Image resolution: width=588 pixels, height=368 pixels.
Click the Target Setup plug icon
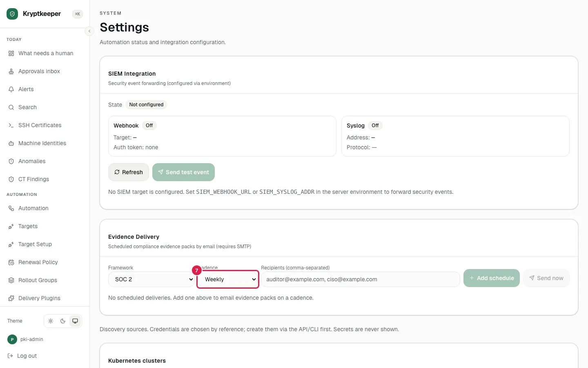point(11,244)
